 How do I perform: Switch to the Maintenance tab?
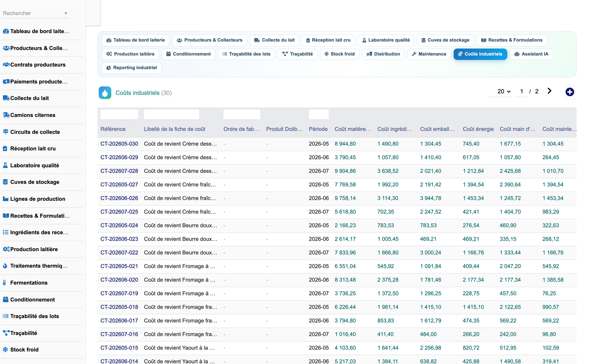point(429,54)
